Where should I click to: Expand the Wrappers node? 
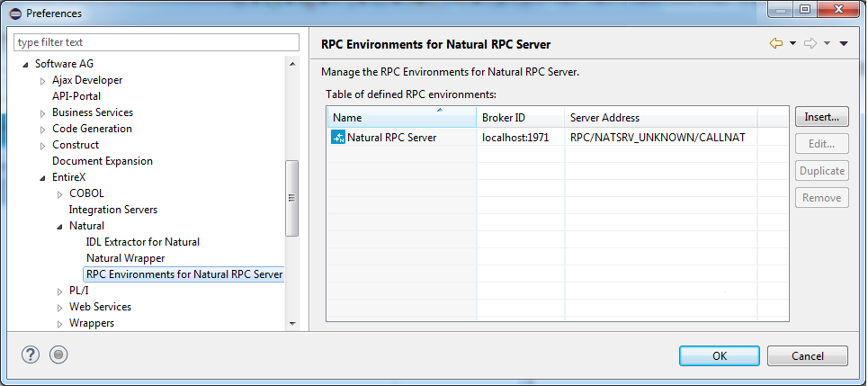[x=60, y=324]
